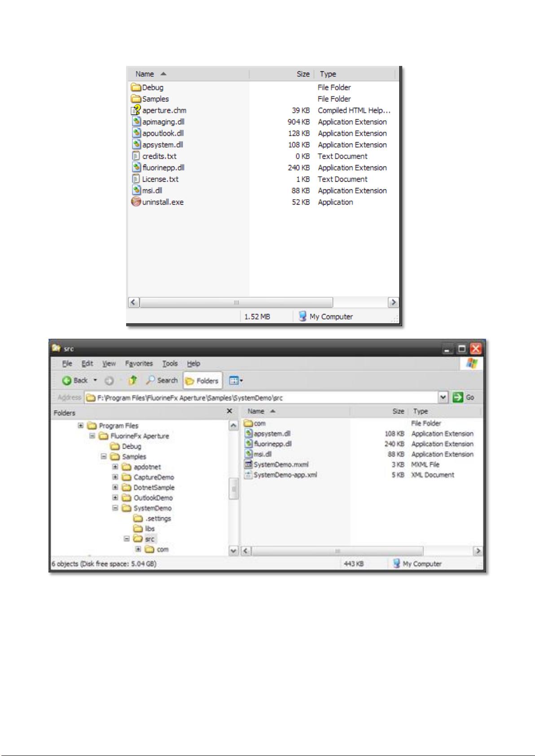Collapse Samples tree node
This screenshot has height=756, width=535.
104,456
